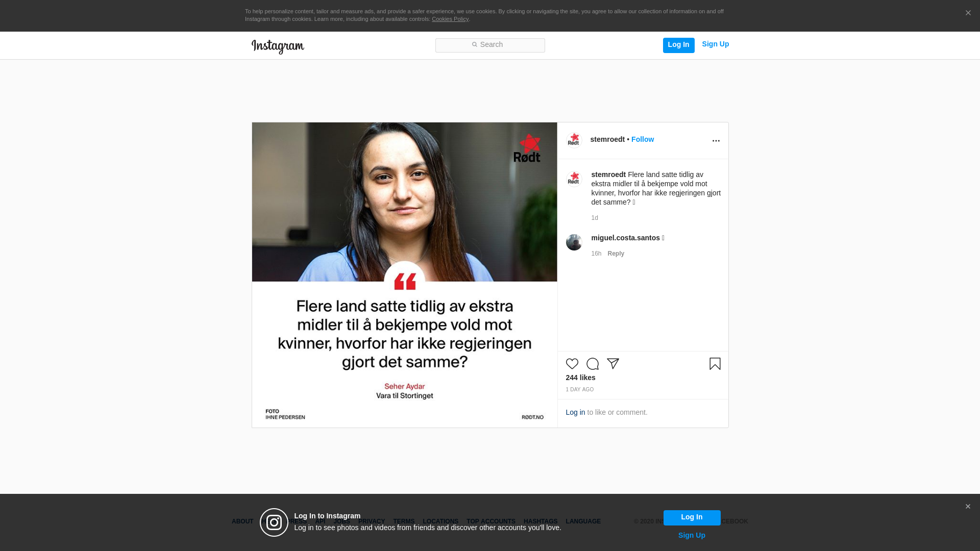Follow the stemroedt account

642,140
